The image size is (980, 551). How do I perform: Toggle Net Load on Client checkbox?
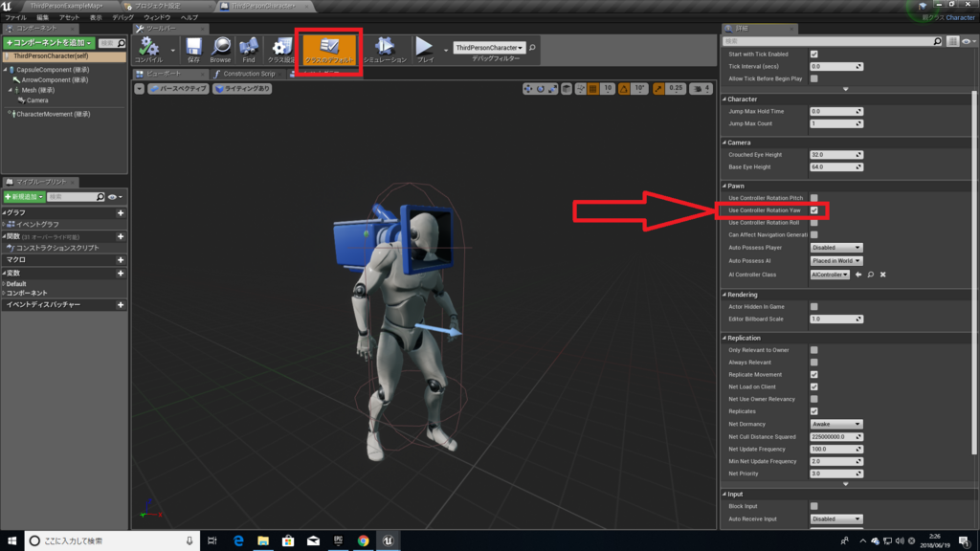pyautogui.click(x=813, y=386)
